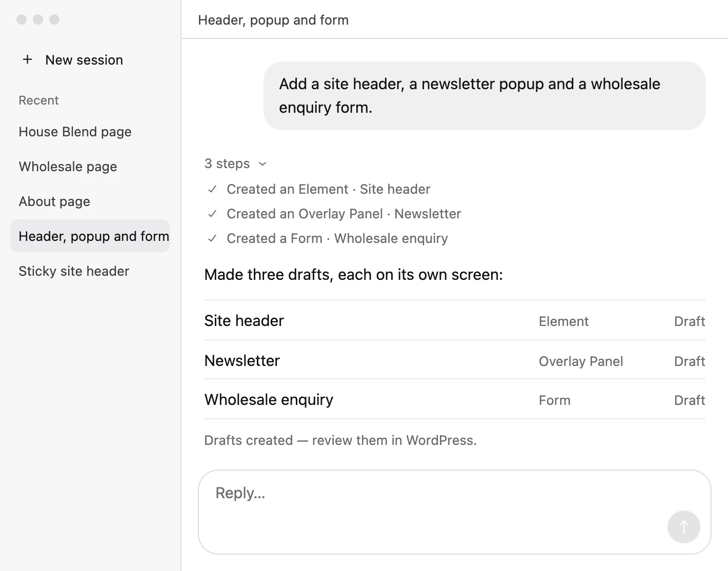
Task: Click the 3 steps label
Action: (227, 164)
